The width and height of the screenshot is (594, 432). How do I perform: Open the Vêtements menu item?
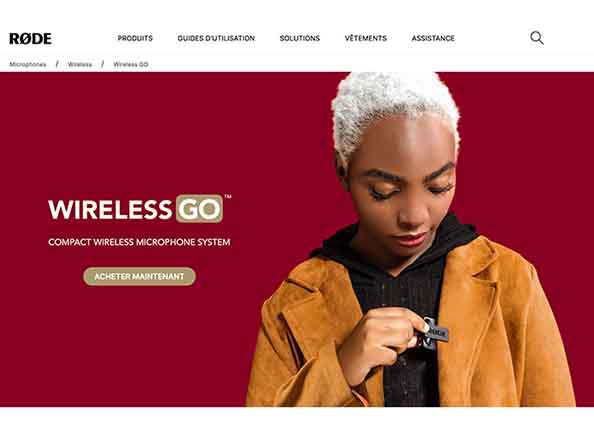click(366, 38)
